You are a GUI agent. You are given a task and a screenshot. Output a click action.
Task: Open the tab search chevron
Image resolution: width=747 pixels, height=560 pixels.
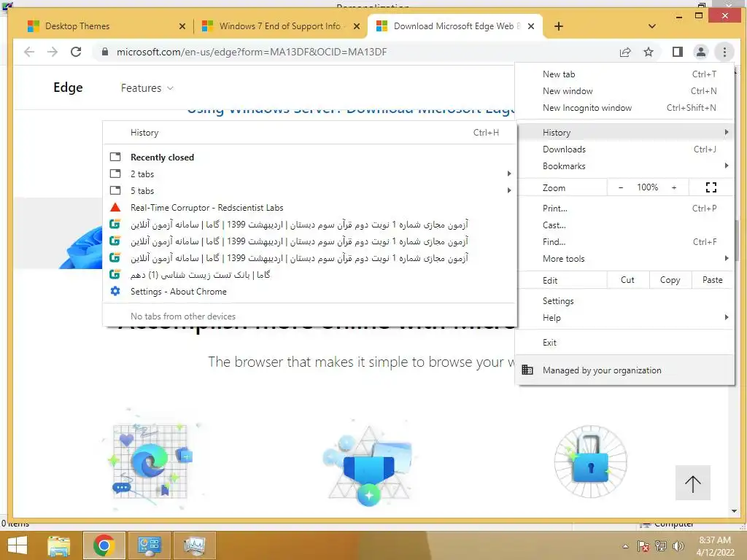pos(651,26)
